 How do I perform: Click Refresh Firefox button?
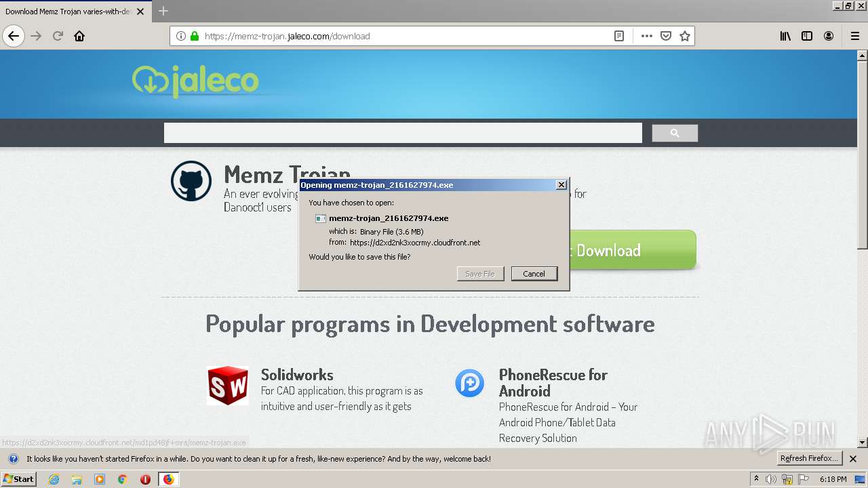(x=810, y=459)
